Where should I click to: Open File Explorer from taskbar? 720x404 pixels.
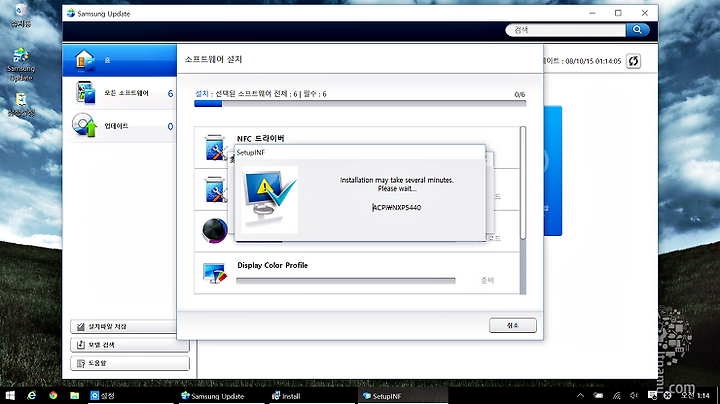click(x=74, y=395)
